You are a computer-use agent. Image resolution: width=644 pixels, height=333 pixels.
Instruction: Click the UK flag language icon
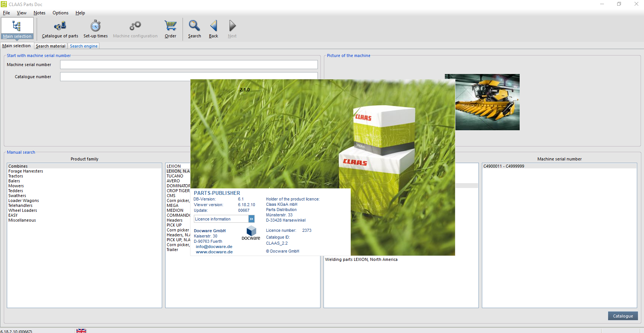point(81,331)
